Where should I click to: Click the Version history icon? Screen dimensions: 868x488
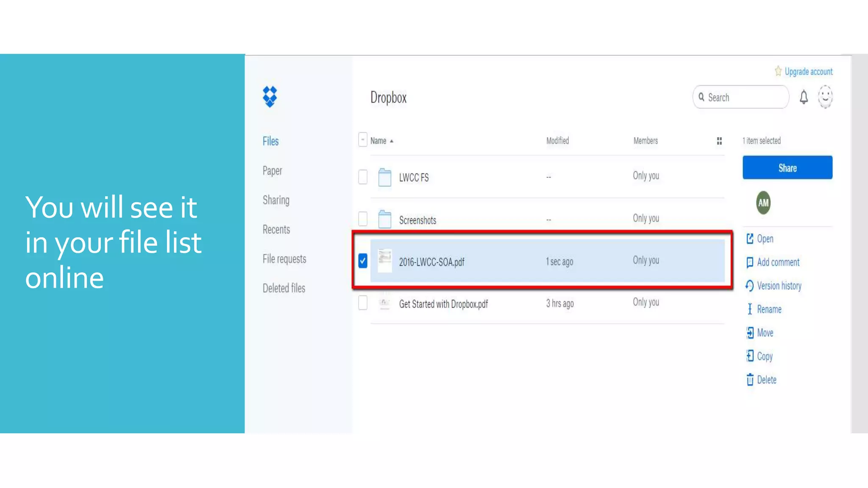click(749, 286)
